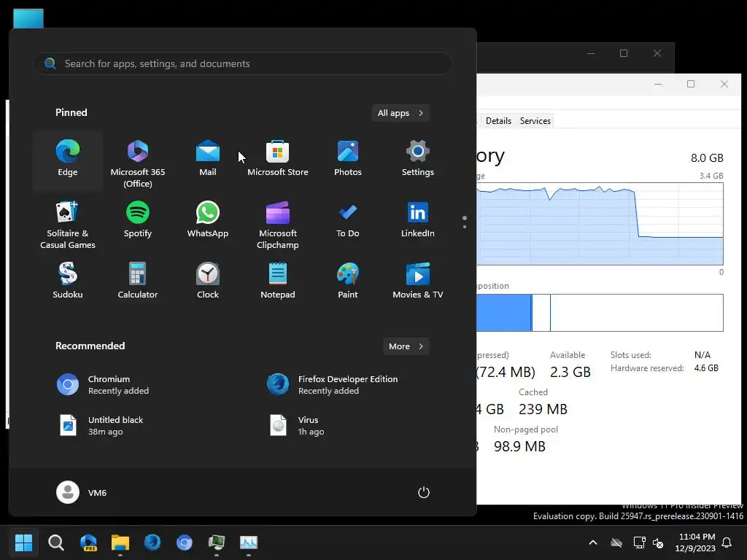Open Edge Preview from the taskbar
747x560 pixels.
(88, 542)
